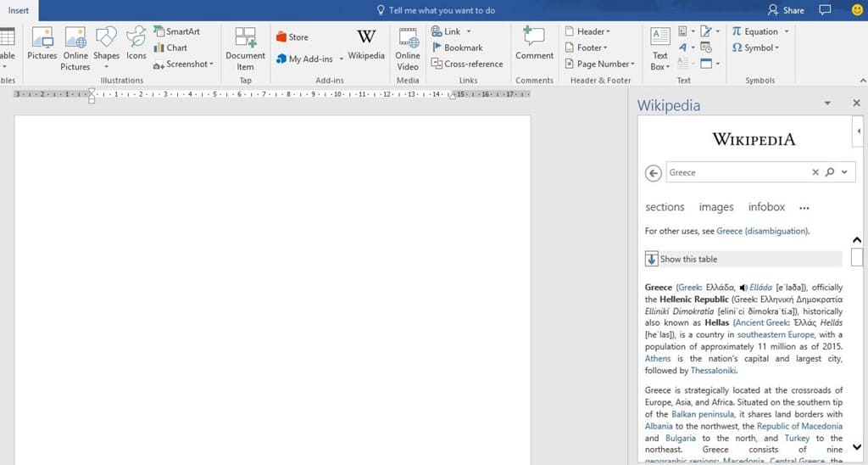Click the ruler right indent marker
868x465 pixels.
(453, 96)
